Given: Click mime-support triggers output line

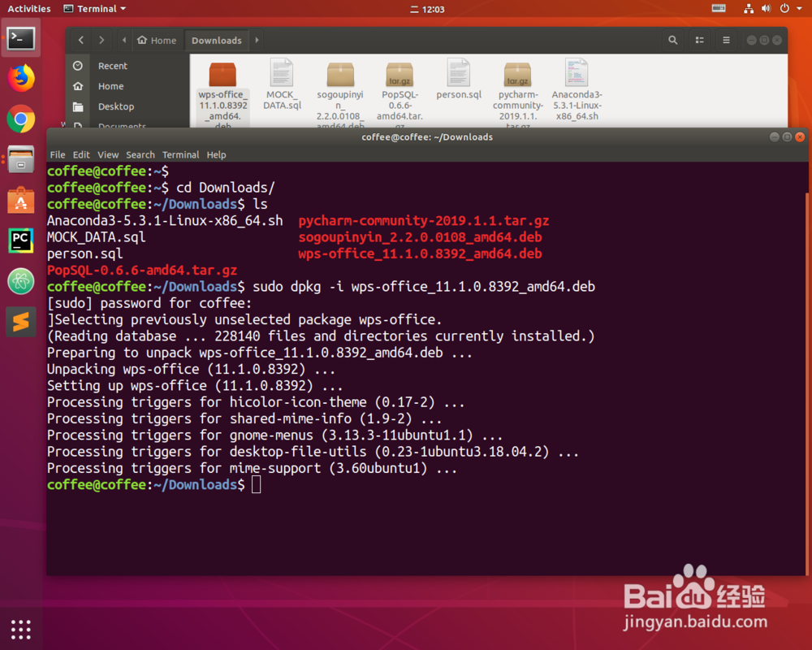Looking at the screenshot, I should point(253,468).
